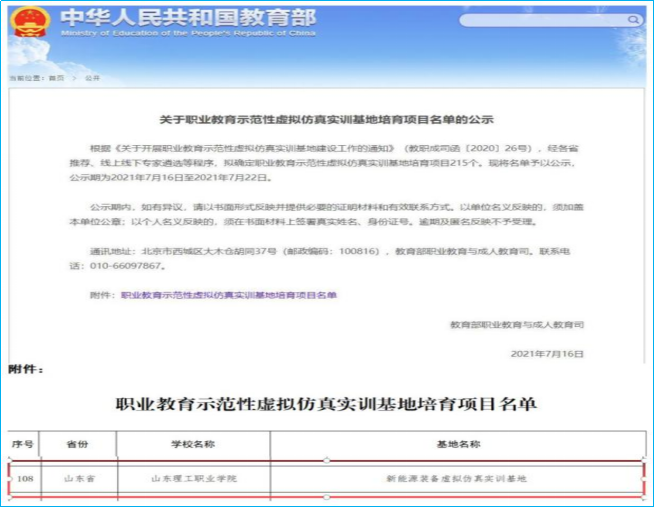The width and height of the screenshot is (655, 508).
Task: Select the 山东理工职业学院 cell
Action: click(194, 479)
